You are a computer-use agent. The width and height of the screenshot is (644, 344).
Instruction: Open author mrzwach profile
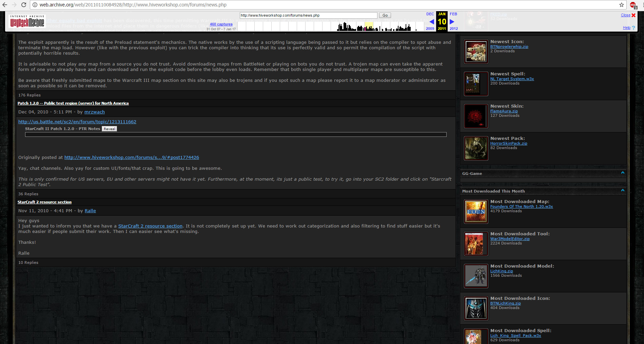(x=95, y=112)
